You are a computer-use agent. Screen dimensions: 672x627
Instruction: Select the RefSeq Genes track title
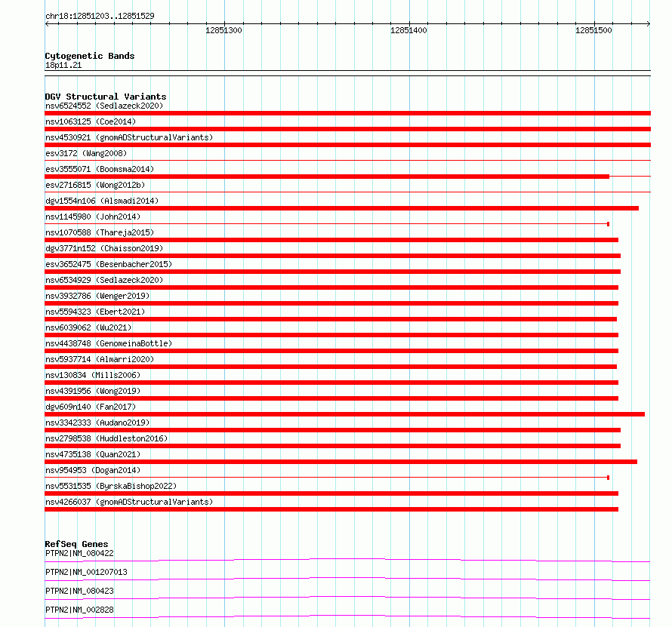76,544
